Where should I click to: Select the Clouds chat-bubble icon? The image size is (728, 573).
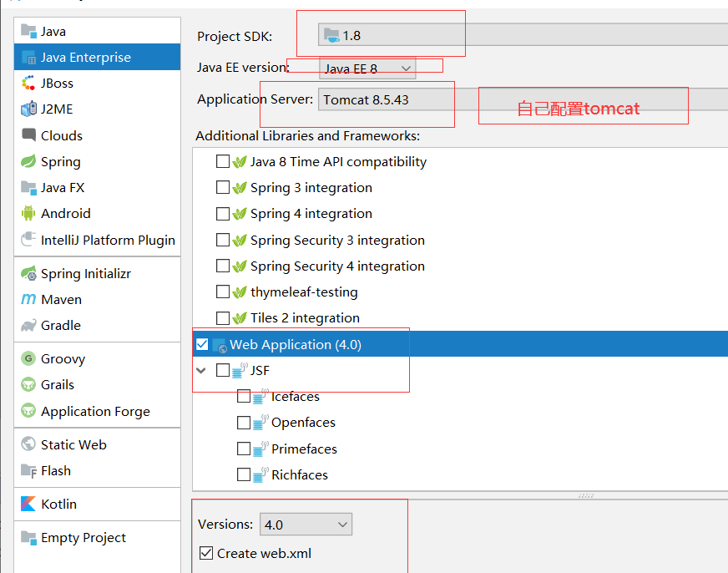coord(28,135)
